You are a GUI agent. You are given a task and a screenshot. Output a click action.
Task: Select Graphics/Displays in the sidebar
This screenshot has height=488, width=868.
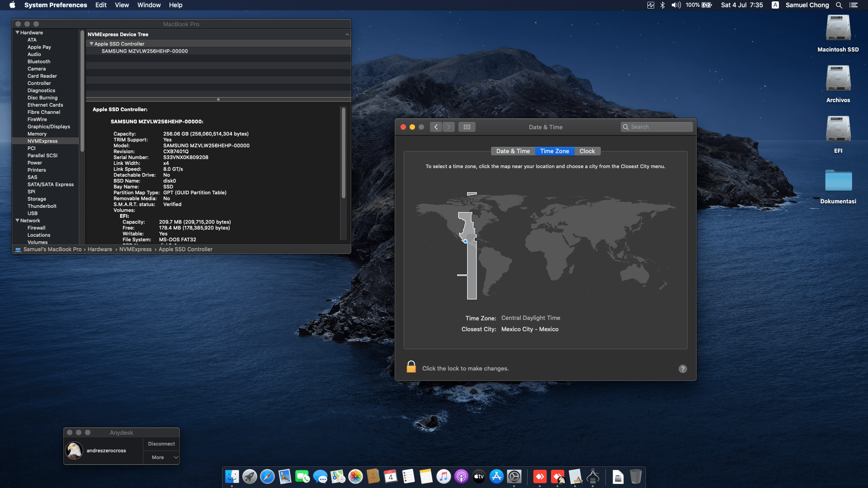click(49, 127)
